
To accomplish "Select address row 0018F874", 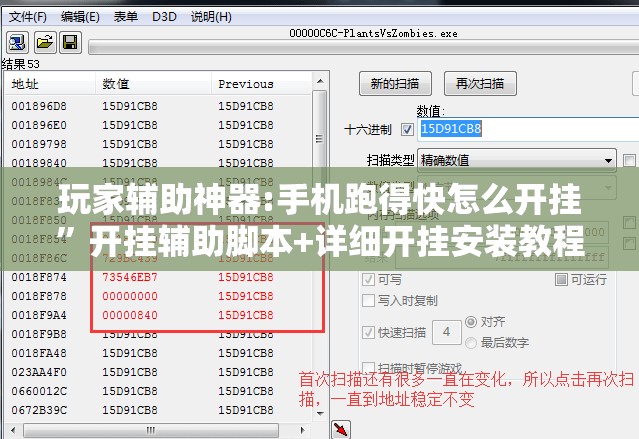I will point(158,277).
